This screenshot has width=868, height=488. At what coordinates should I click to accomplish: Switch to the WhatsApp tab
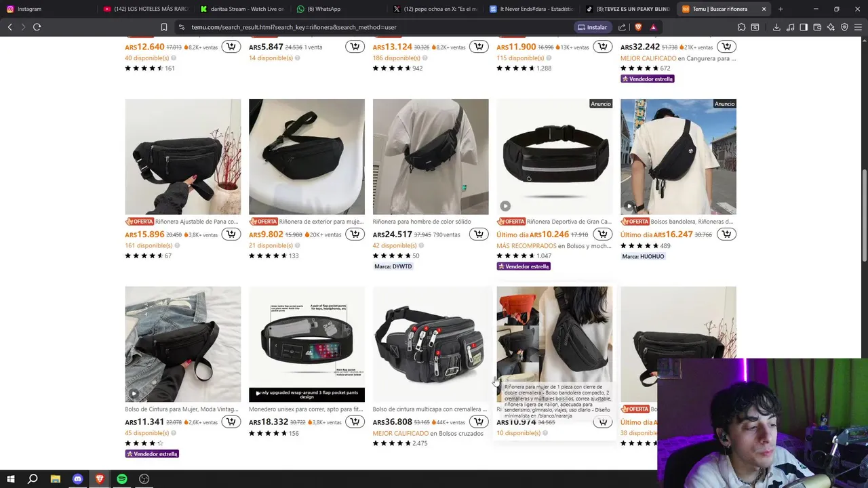pyautogui.click(x=339, y=9)
